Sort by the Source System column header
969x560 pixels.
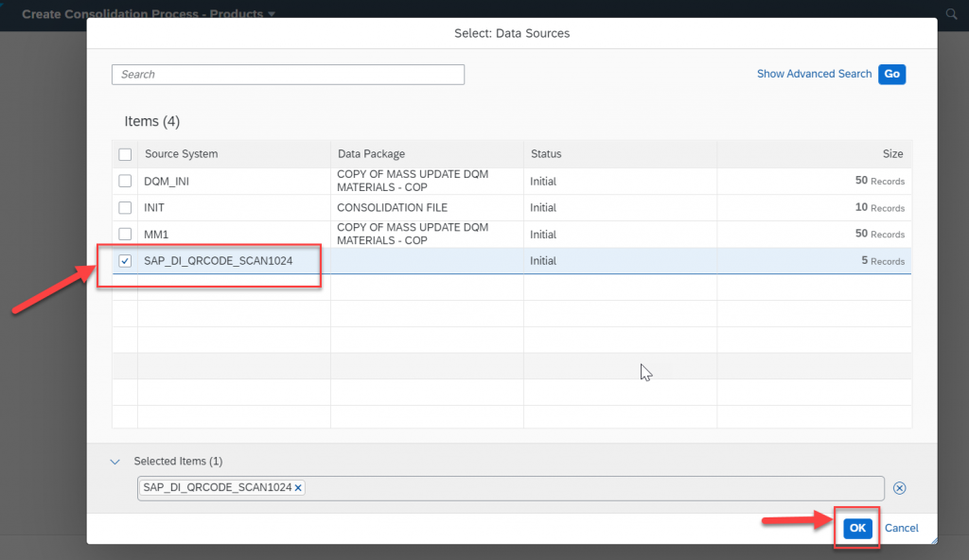coord(181,154)
